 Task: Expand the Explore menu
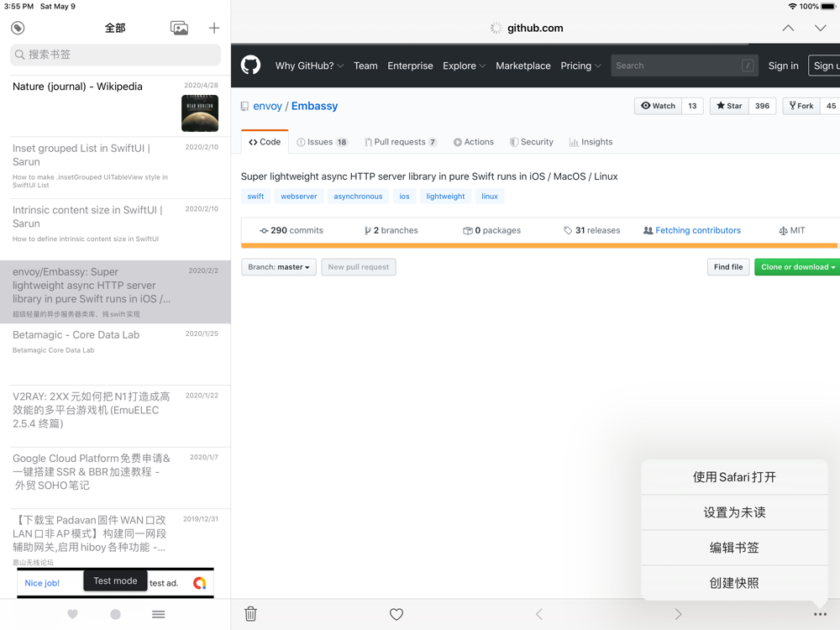point(464,66)
